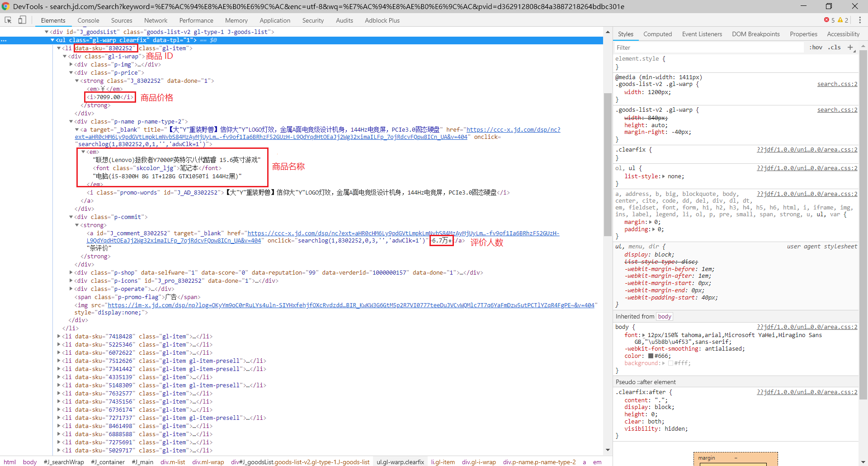Switch to Performance tab

tap(196, 20)
